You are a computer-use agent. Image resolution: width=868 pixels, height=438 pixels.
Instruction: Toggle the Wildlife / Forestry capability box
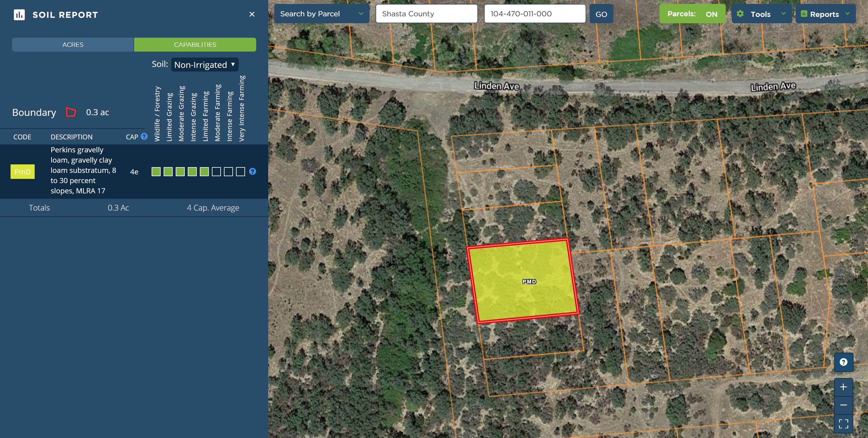(x=156, y=172)
